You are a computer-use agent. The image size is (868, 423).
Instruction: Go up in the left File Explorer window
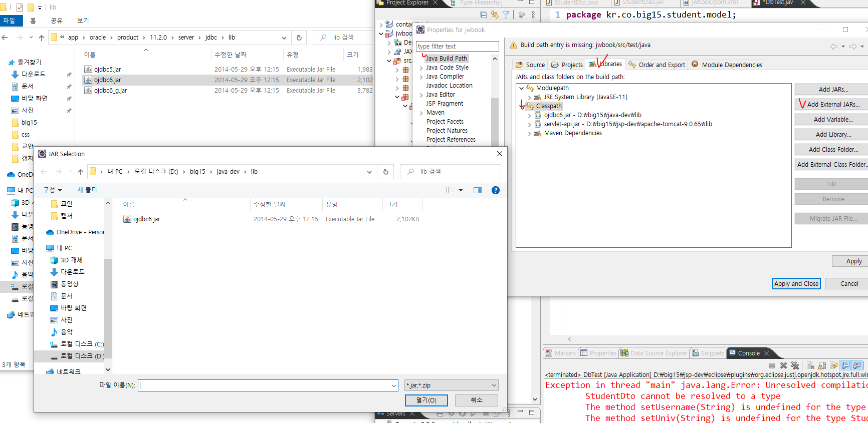click(42, 38)
